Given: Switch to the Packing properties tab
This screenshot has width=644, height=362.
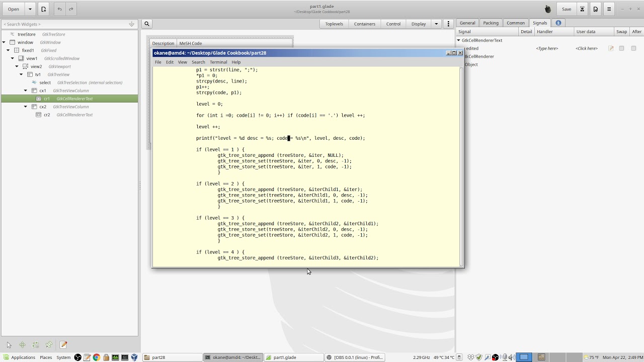Looking at the screenshot, I should (x=491, y=23).
